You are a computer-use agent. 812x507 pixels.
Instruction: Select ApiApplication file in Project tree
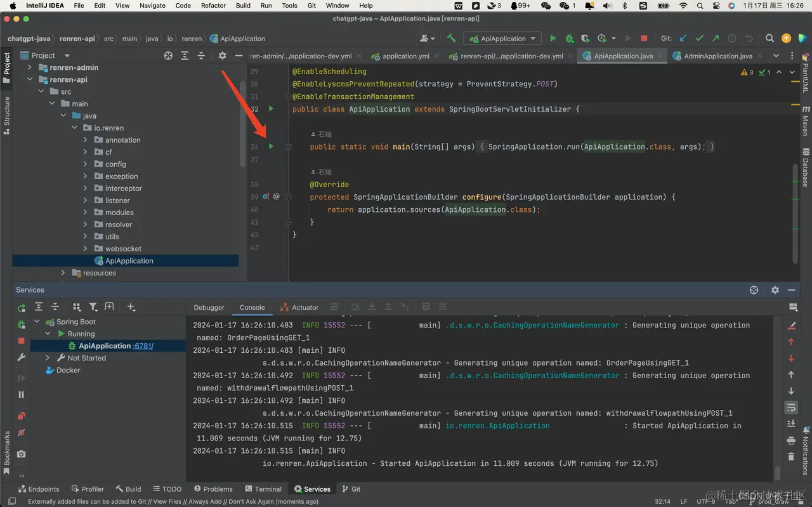coord(126,261)
